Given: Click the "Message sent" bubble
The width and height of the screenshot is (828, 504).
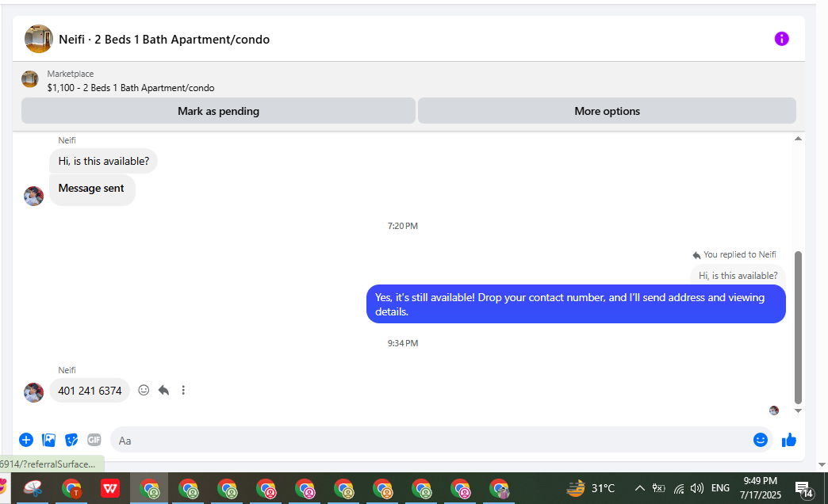Looking at the screenshot, I should coord(92,189).
